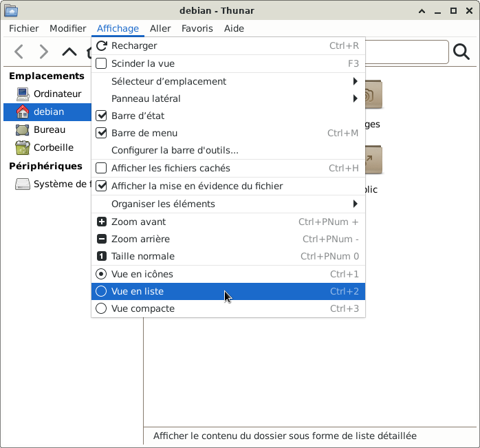Click the Thunar folder icon in title bar

coord(11,10)
